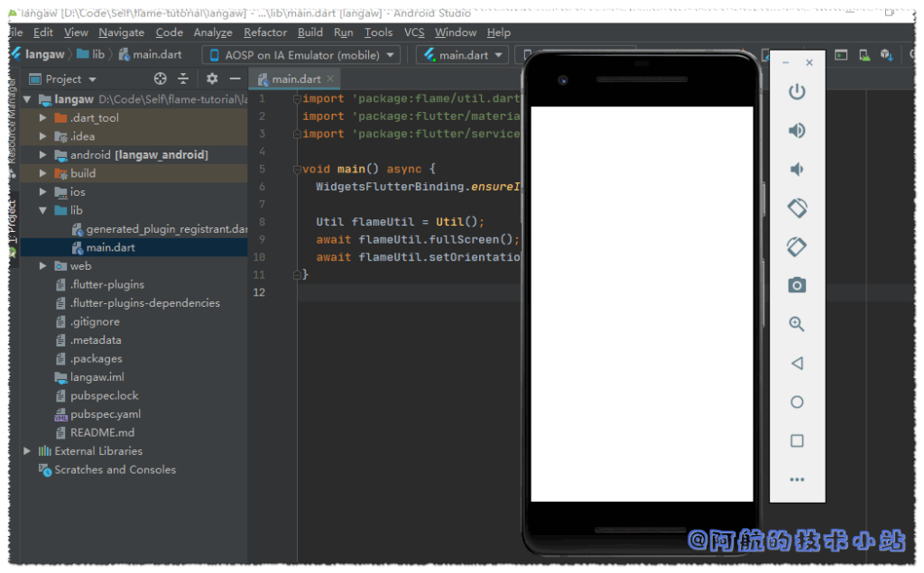This screenshot has height=573, width=924.
Task: Open the AOSP on IA Emulator device dropdown
Action: (x=301, y=55)
